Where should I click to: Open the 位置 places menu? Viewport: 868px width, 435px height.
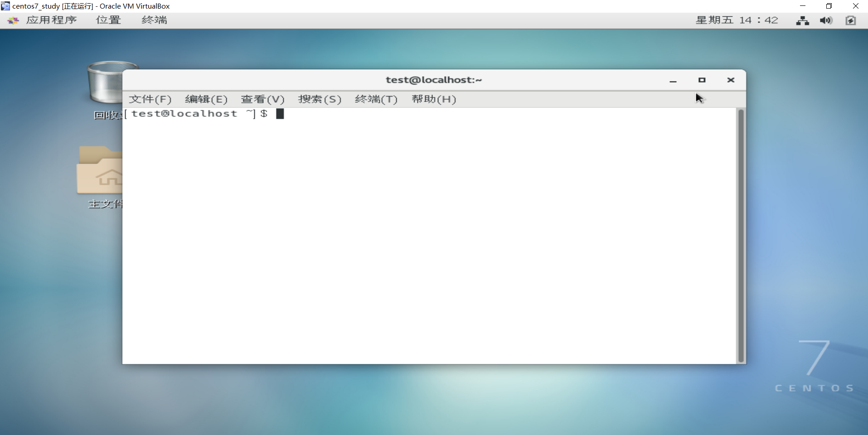point(108,20)
